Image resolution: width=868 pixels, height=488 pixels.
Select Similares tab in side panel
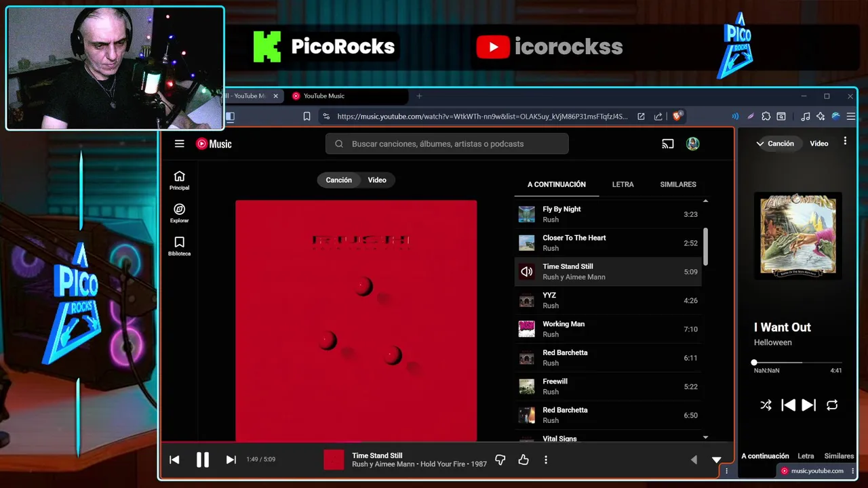coord(839,456)
